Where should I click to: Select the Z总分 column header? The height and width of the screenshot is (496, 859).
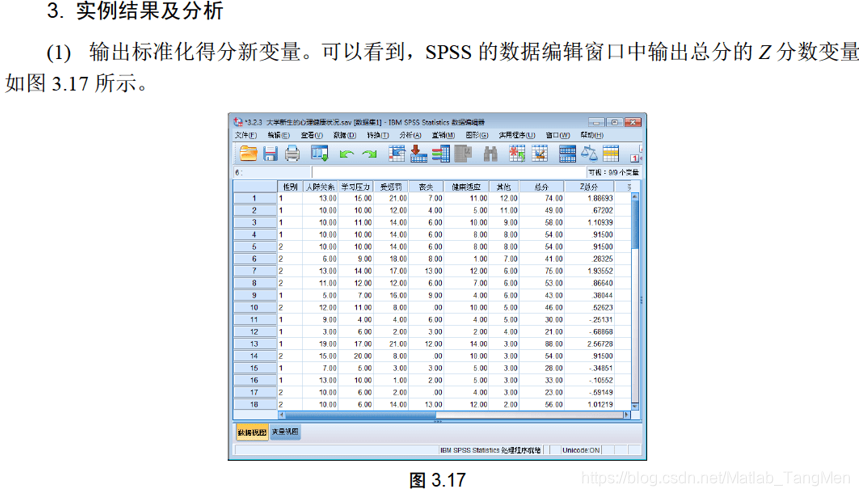589,187
